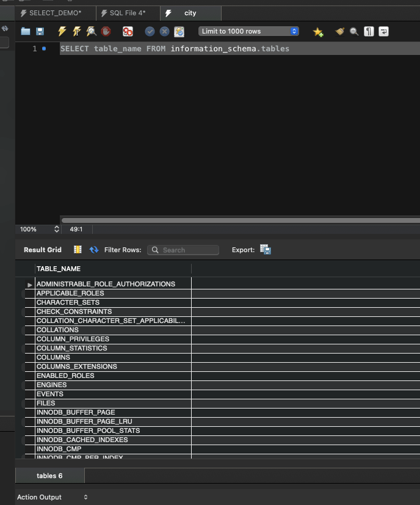Commit the current transaction
Image resolution: width=420 pixels, height=505 pixels.
tap(150, 31)
